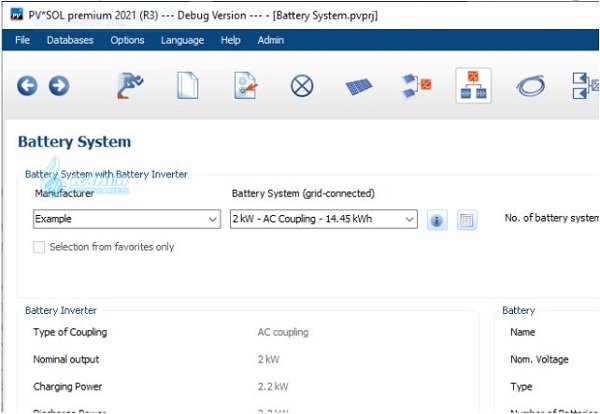Open the Language menu
The width and height of the screenshot is (600, 414).
(182, 40)
